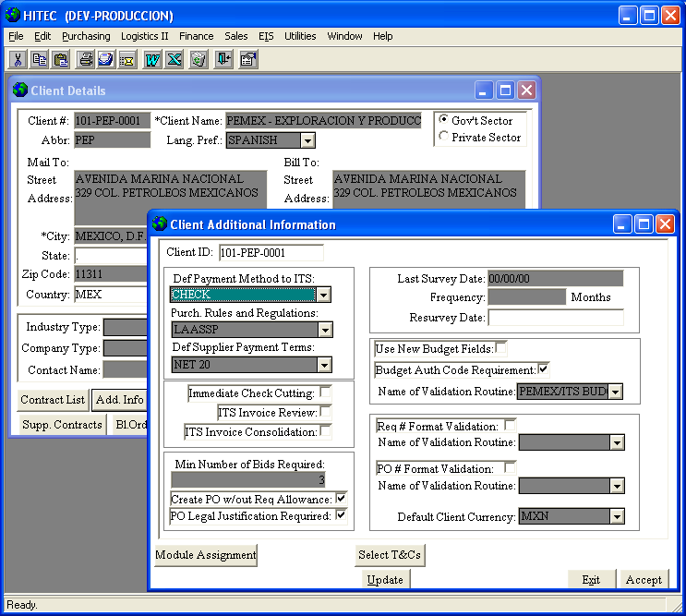Click the exit door toolbar icon
Screen dimensions: 686x616
pyautogui.click(x=223, y=59)
